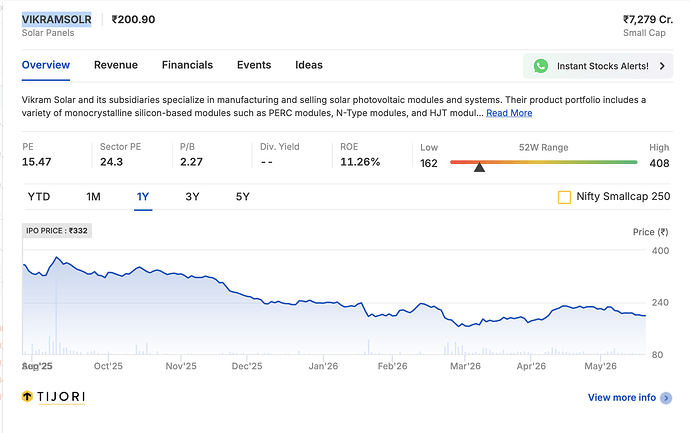Image resolution: width=690 pixels, height=433 pixels.
Task: Click the IPO PRICE ₹332 label
Action: (57, 231)
